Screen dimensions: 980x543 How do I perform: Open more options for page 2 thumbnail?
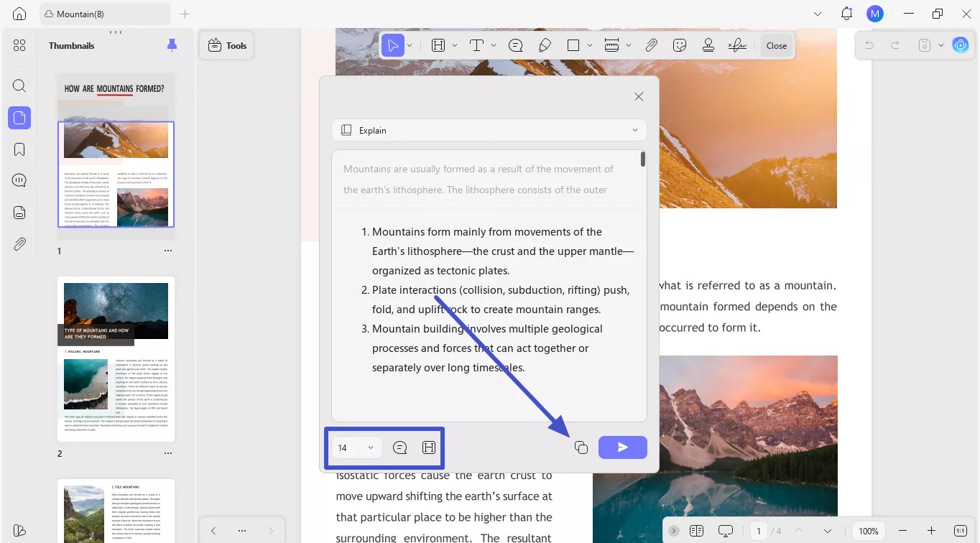click(168, 454)
